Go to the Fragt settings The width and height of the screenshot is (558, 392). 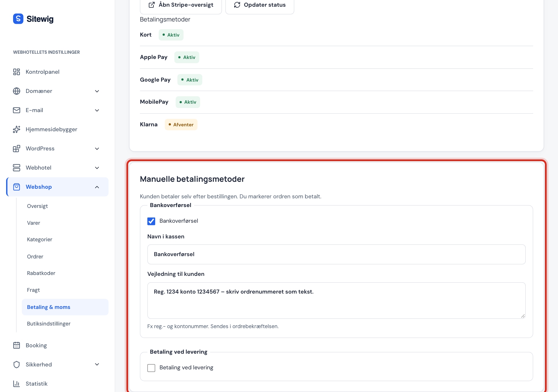tap(33, 290)
